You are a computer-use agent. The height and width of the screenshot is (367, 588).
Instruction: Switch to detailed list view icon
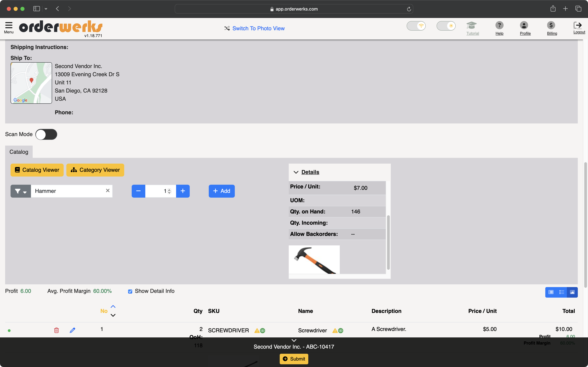[x=551, y=292]
